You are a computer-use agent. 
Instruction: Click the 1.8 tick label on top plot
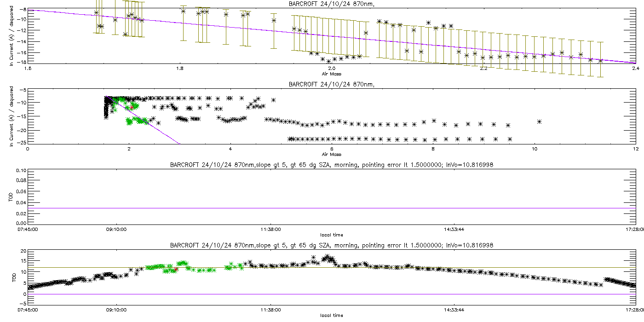tap(180, 69)
